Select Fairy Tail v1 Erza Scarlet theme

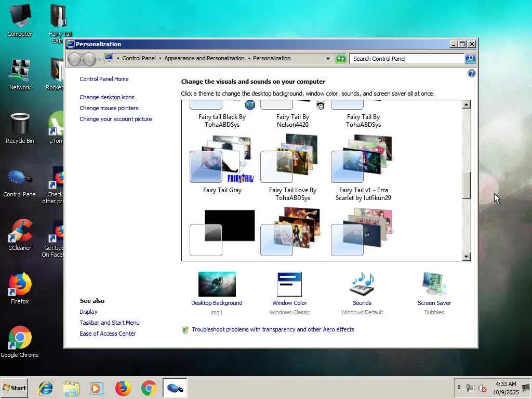[363, 167]
